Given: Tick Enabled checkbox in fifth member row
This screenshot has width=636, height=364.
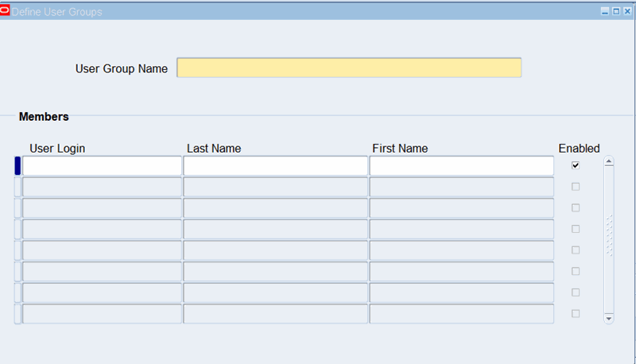Looking at the screenshot, I should (x=575, y=250).
